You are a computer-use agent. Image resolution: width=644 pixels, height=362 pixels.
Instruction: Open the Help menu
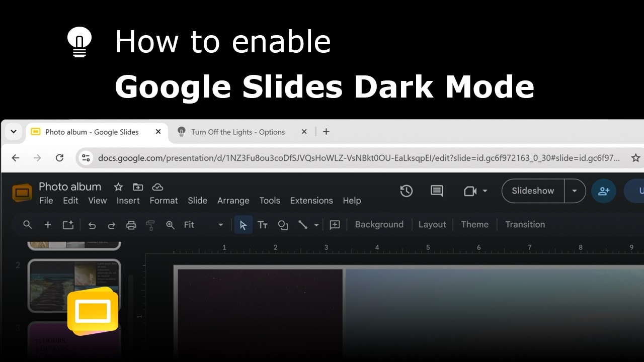[352, 201]
